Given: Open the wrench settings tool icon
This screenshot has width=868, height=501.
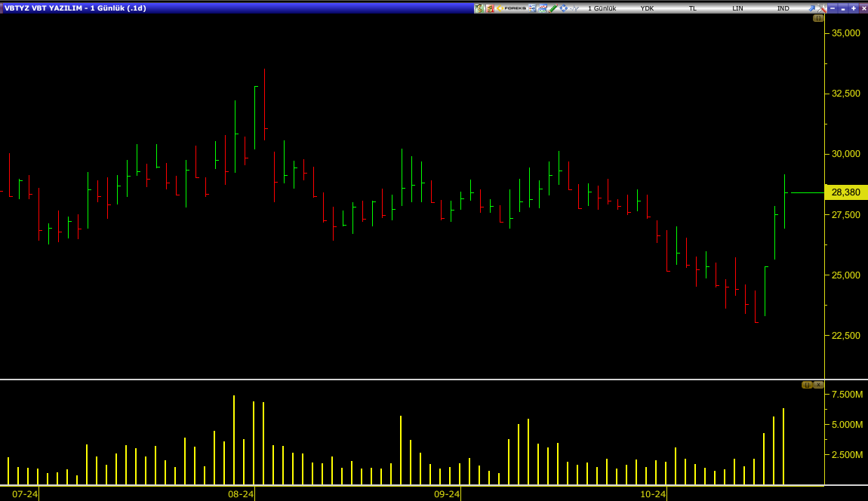Looking at the screenshot, I should (822, 8).
